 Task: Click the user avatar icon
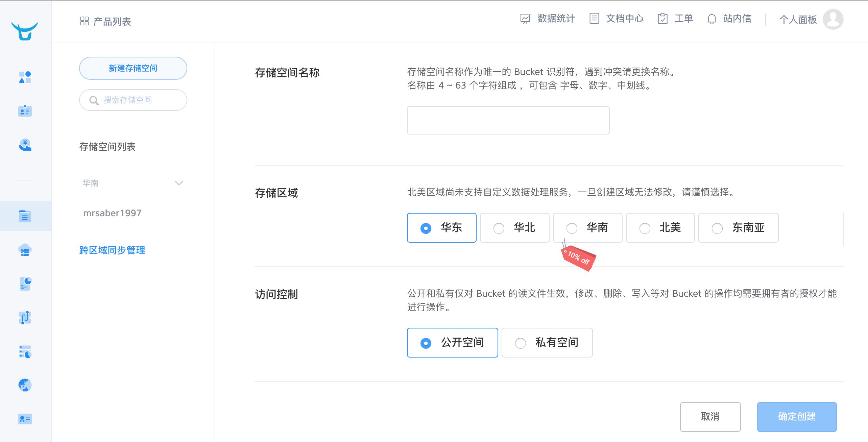[833, 19]
